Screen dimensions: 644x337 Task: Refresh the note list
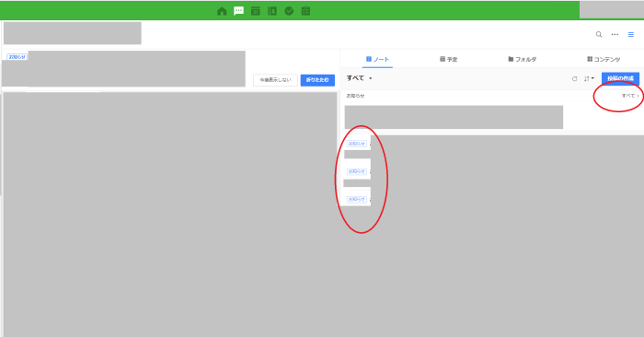point(575,78)
